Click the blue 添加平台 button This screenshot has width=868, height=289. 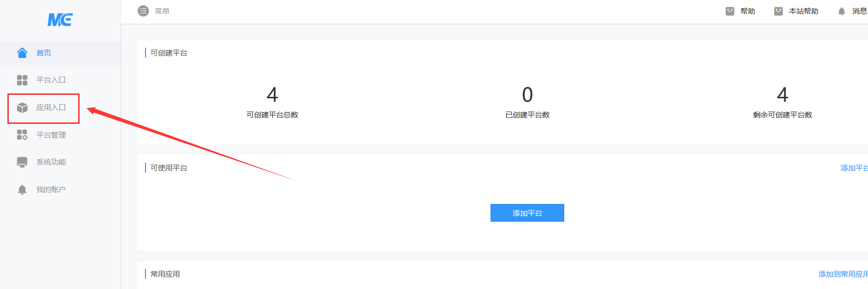pos(527,213)
